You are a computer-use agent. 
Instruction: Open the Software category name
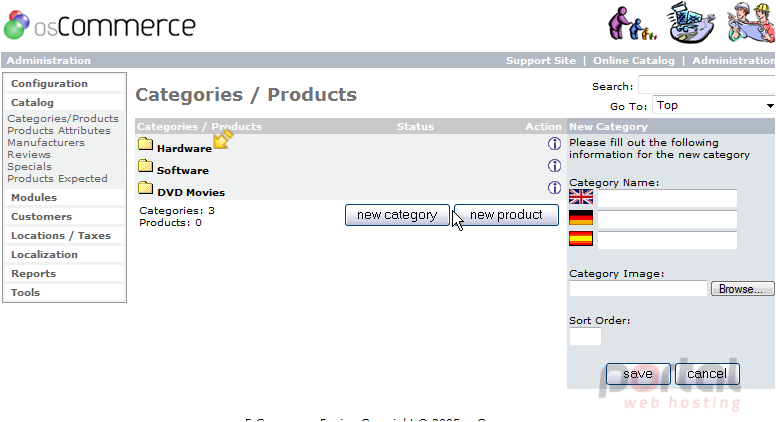183,170
